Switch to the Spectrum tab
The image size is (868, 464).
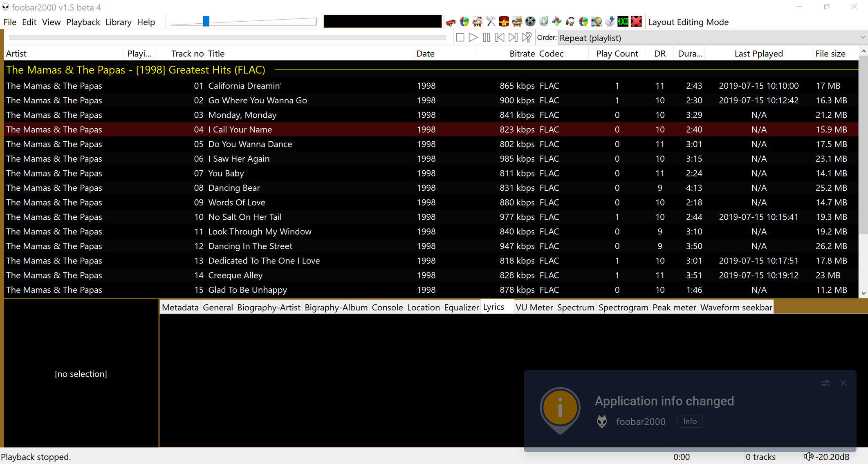click(576, 308)
